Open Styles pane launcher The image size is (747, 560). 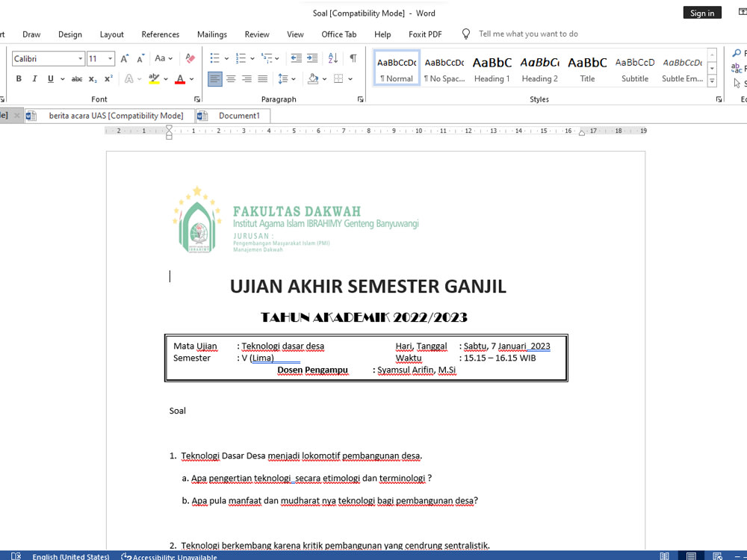tap(719, 99)
